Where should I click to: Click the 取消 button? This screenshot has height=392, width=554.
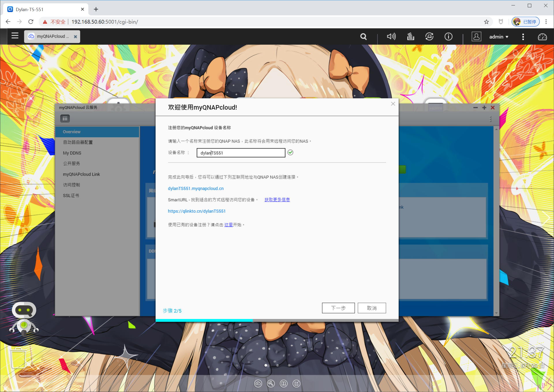(x=372, y=308)
